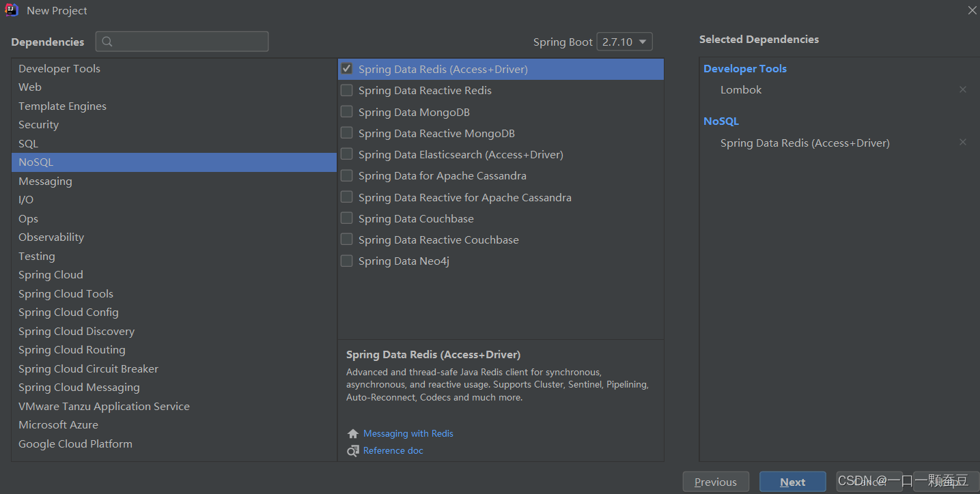The image size is (980, 494).
Task: Close the New Project dialog
Action: (x=972, y=10)
